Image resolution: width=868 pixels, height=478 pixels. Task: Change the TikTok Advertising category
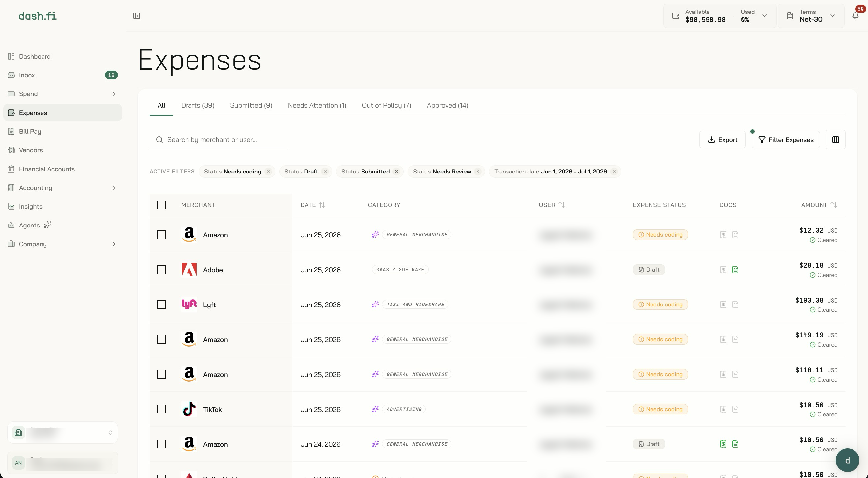[404, 409]
